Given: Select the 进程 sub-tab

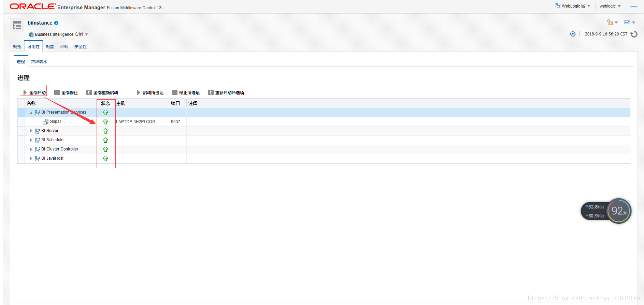Looking at the screenshot, I should [x=21, y=61].
